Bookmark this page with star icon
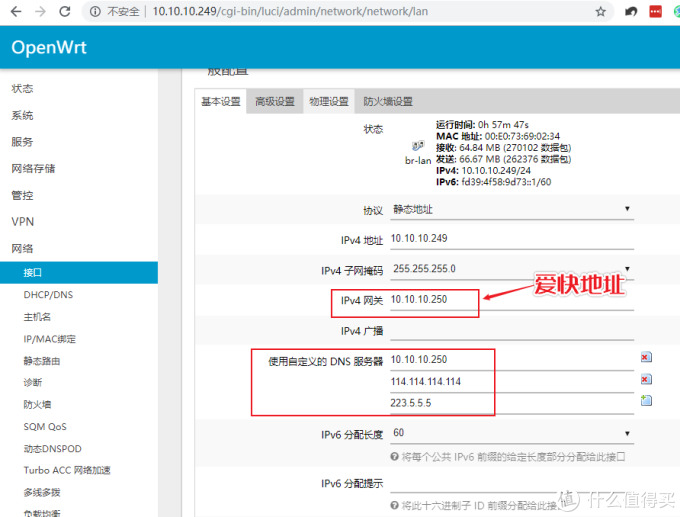The width and height of the screenshot is (680, 517). (600, 12)
